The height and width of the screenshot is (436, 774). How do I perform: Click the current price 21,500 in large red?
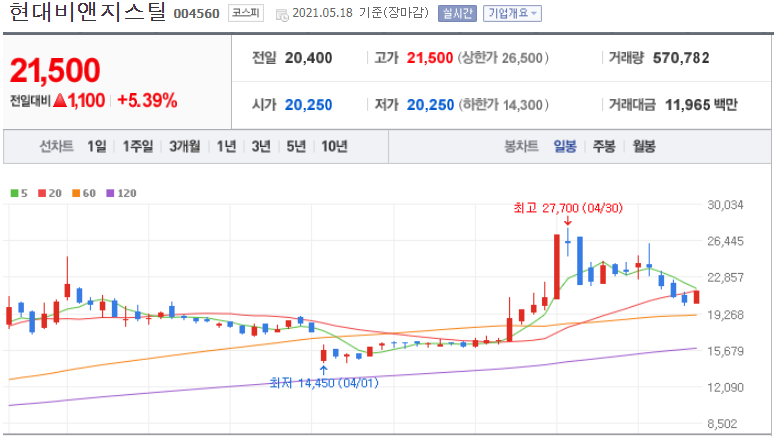(x=55, y=70)
